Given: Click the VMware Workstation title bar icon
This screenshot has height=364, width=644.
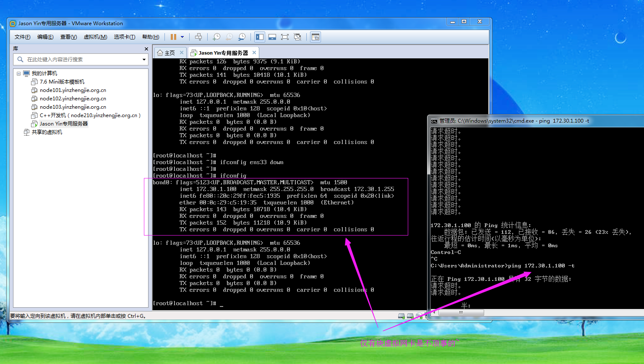Looking at the screenshot, I should click(x=13, y=24).
